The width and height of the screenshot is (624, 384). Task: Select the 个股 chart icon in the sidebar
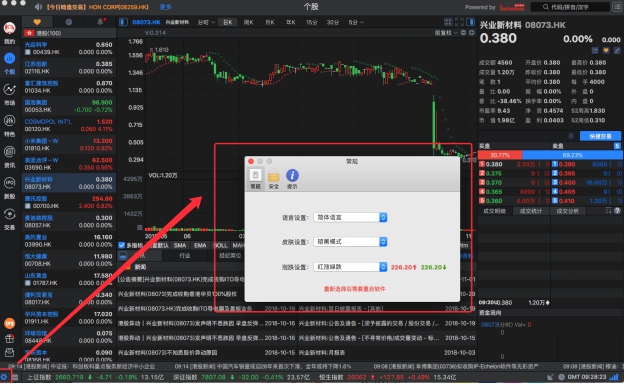pyautogui.click(x=10, y=58)
